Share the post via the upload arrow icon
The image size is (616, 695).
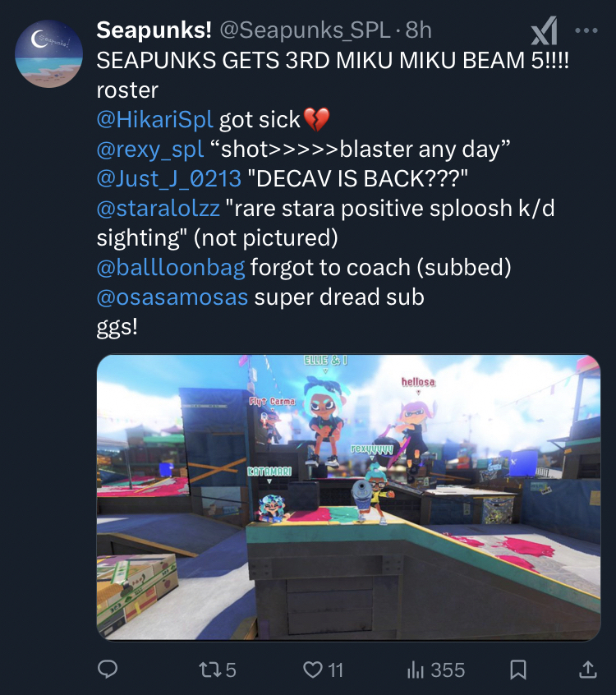(588, 669)
